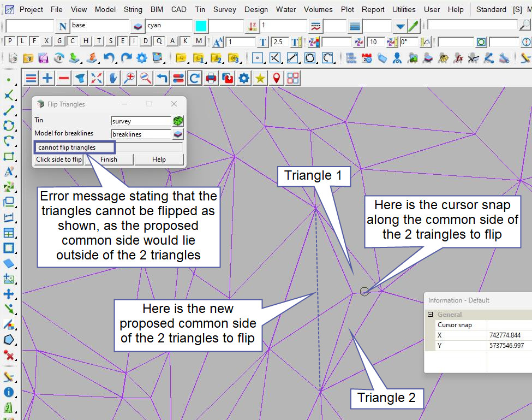Screen dimensions: 532x420
Task: Open the blue info icon dropdown in left sidebar
Action: click(x=9, y=393)
